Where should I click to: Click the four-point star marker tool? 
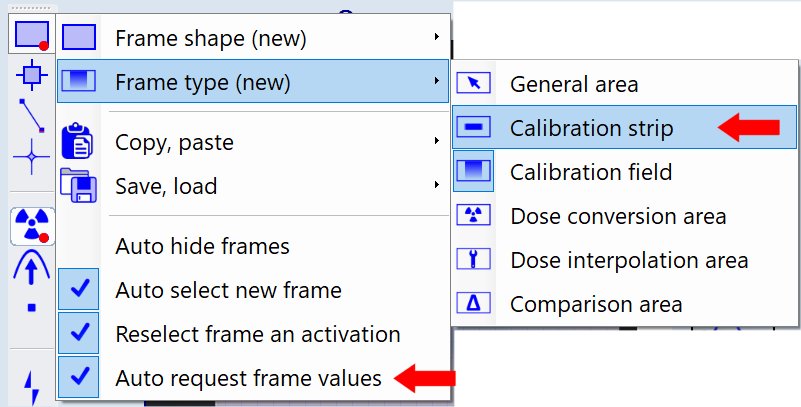coord(32,157)
